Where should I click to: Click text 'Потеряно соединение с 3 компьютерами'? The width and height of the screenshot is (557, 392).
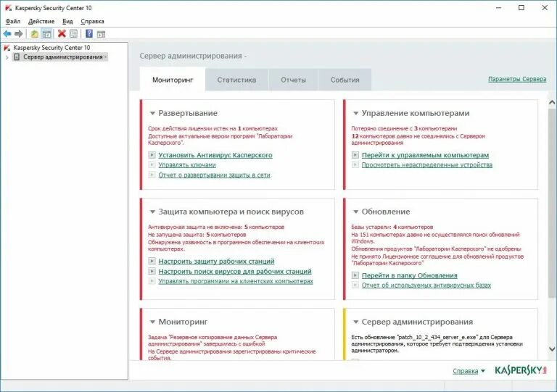(404, 128)
